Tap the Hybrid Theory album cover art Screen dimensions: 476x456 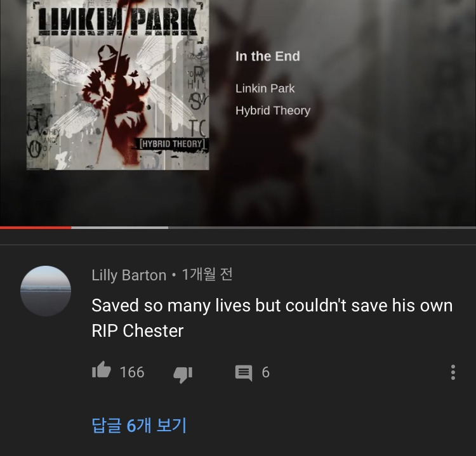[x=118, y=85]
